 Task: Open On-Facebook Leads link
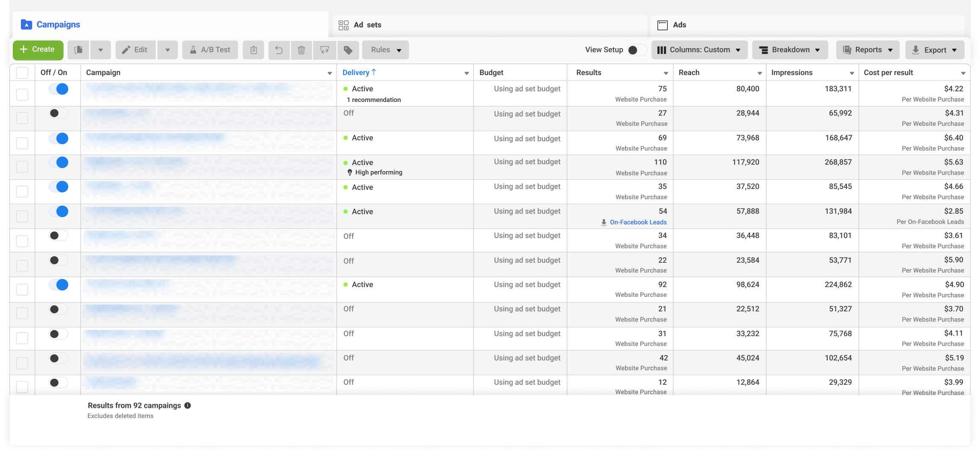click(x=638, y=222)
